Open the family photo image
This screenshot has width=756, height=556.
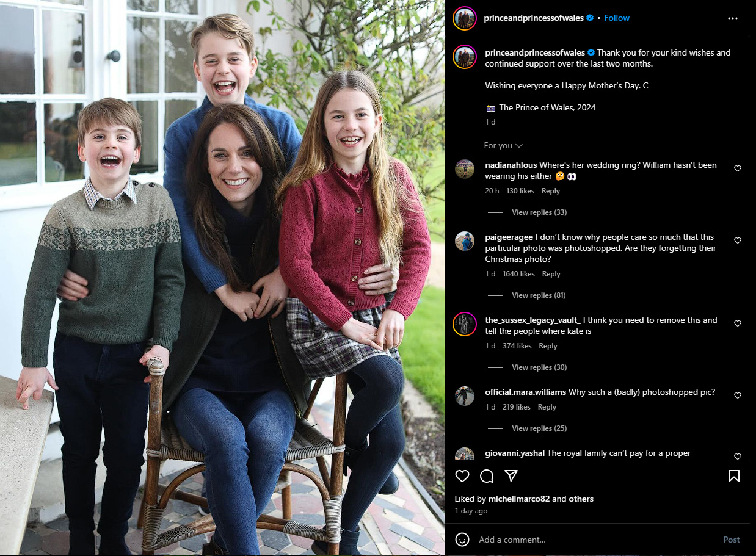coord(222,278)
